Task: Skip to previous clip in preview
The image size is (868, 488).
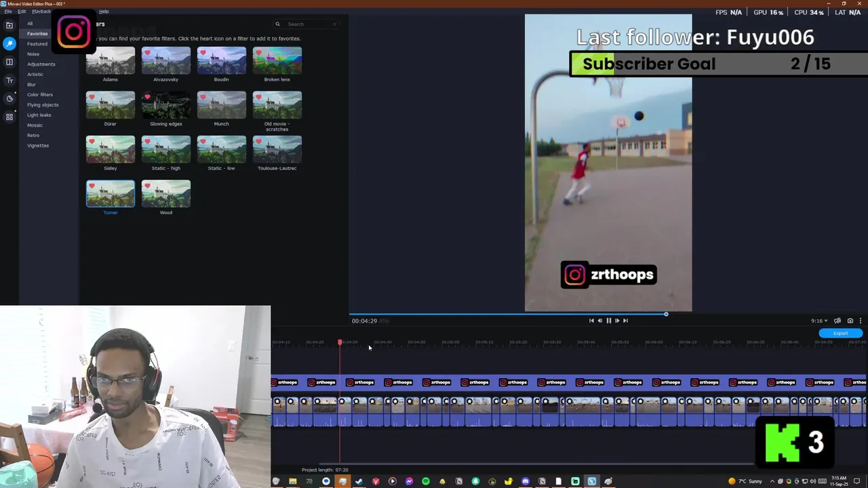Action: pyautogui.click(x=591, y=321)
